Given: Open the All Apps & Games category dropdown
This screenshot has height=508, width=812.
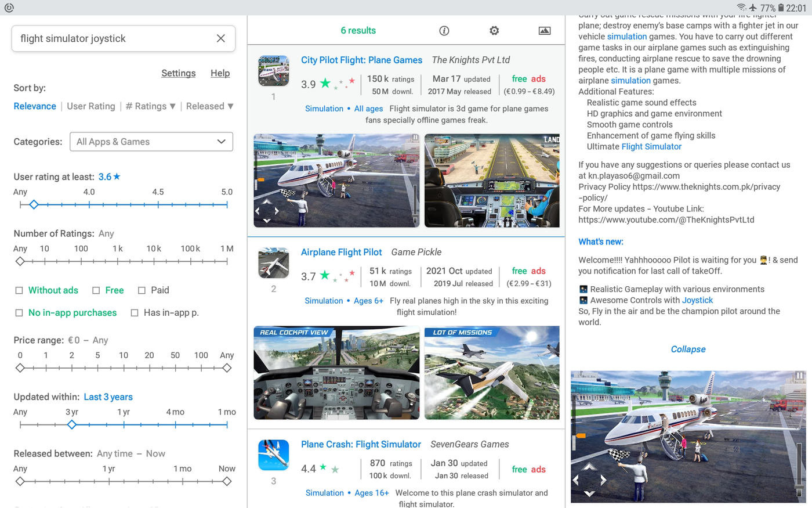Looking at the screenshot, I should click(x=151, y=142).
